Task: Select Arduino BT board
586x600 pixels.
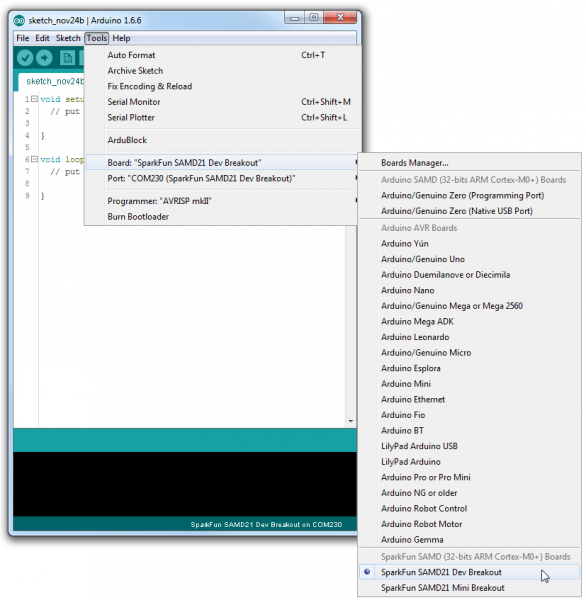Action: (469, 430)
